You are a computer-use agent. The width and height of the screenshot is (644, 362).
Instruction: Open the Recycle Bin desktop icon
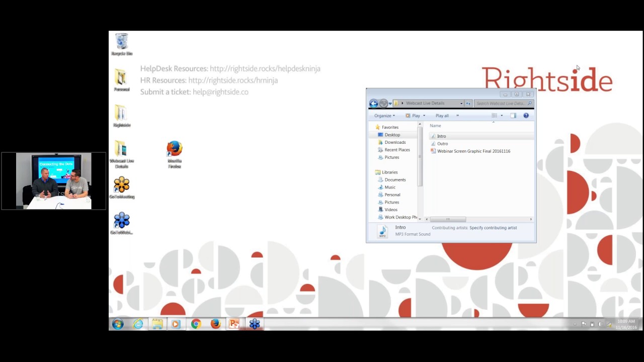(122, 44)
